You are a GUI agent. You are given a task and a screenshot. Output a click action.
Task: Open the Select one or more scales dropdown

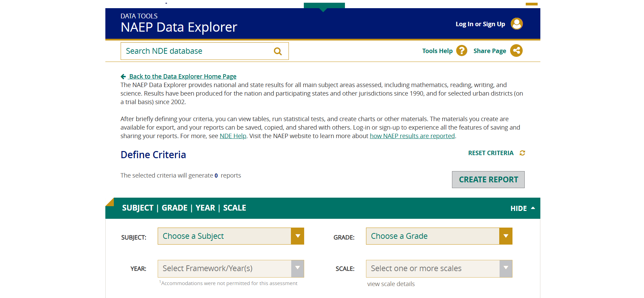pyautogui.click(x=439, y=269)
